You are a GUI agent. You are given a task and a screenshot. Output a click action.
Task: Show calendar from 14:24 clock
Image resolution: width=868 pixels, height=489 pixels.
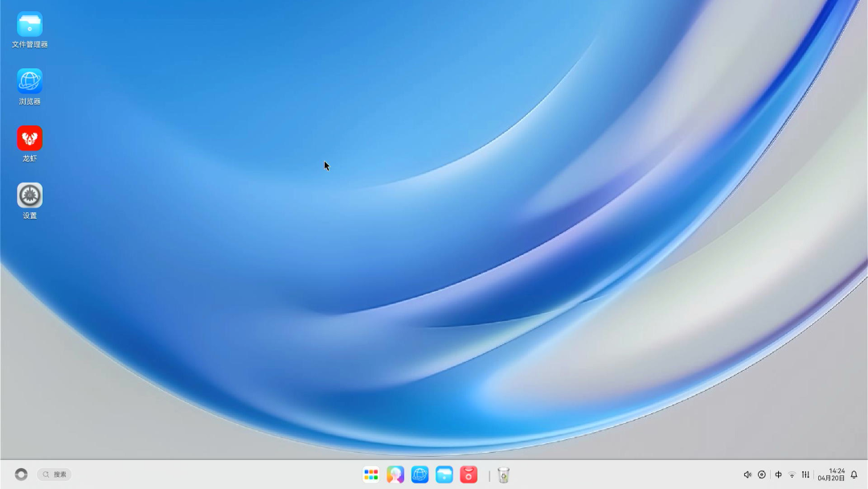coord(832,475)
